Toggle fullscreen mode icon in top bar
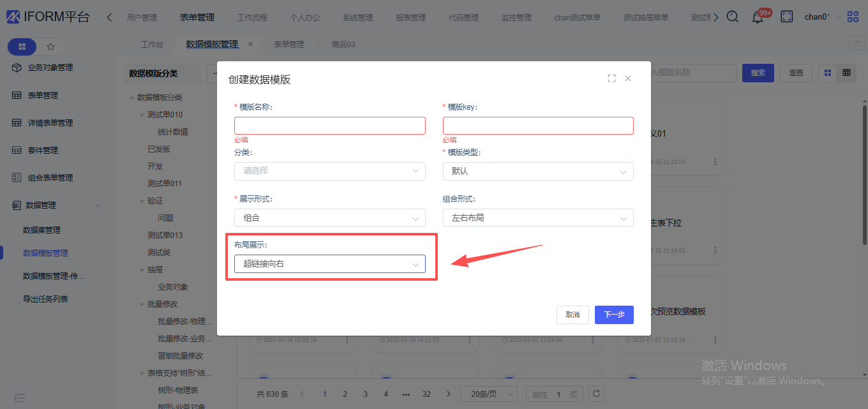Viewport: 868px width, 409px height. (x=787, y=17)
